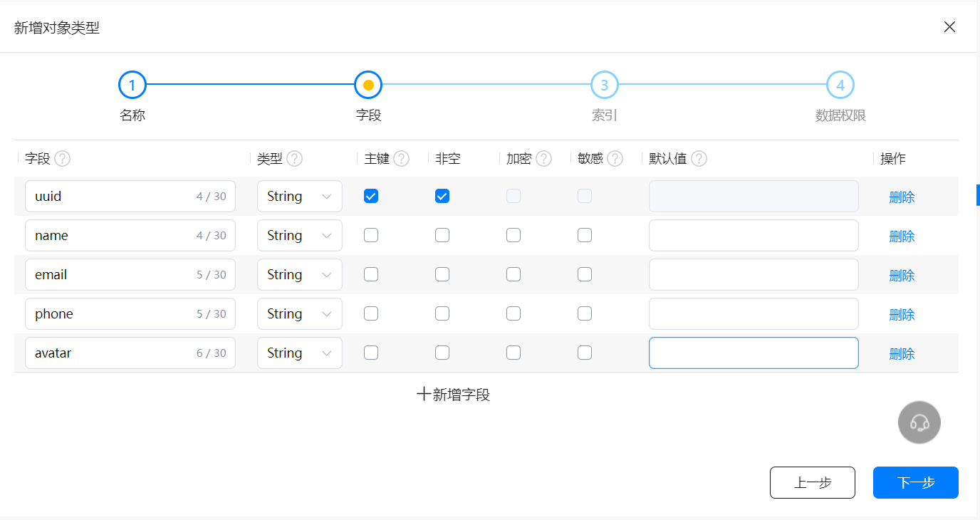Uncheck 主键 checkbox for uuid row
Image resolution: width=980 pixels, height=520 pixels.
tap(371, 196)
